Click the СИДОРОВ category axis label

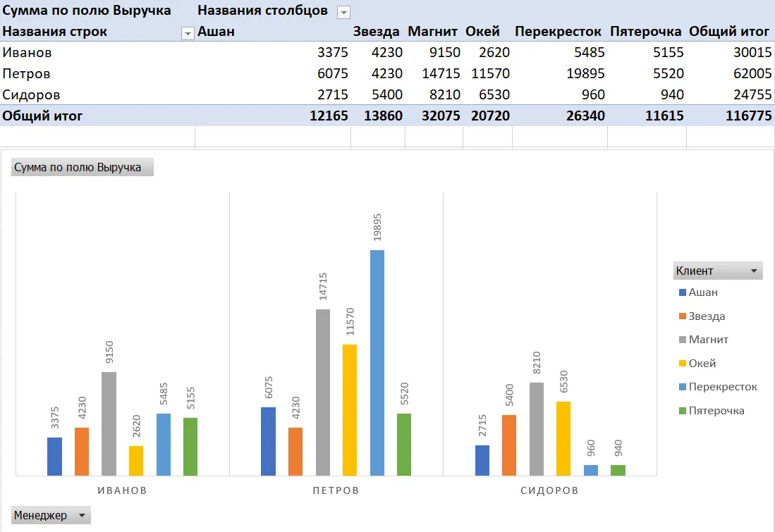click(549, 490)
